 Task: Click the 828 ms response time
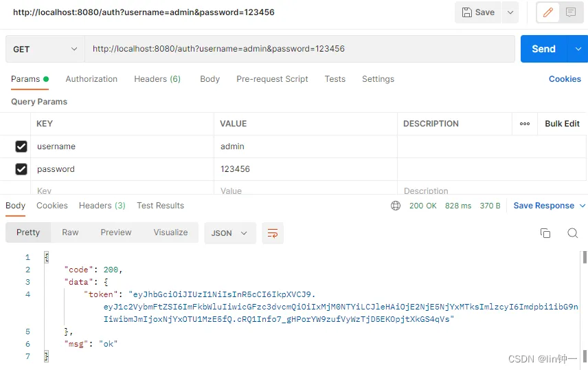coord(458,206)
